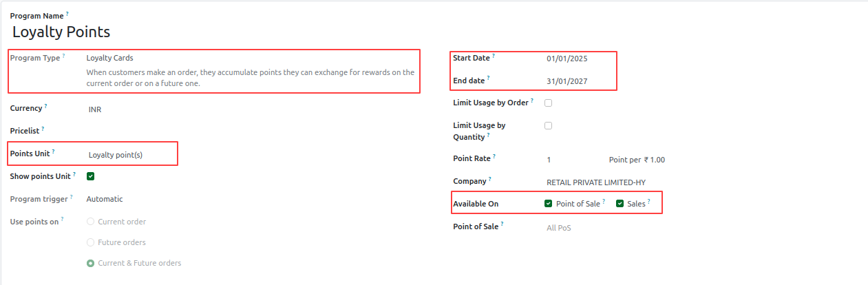This screenshot has height=285, width=868.
Task: Enable Limit Usage by Order checkbox
Action: (549, 103)
